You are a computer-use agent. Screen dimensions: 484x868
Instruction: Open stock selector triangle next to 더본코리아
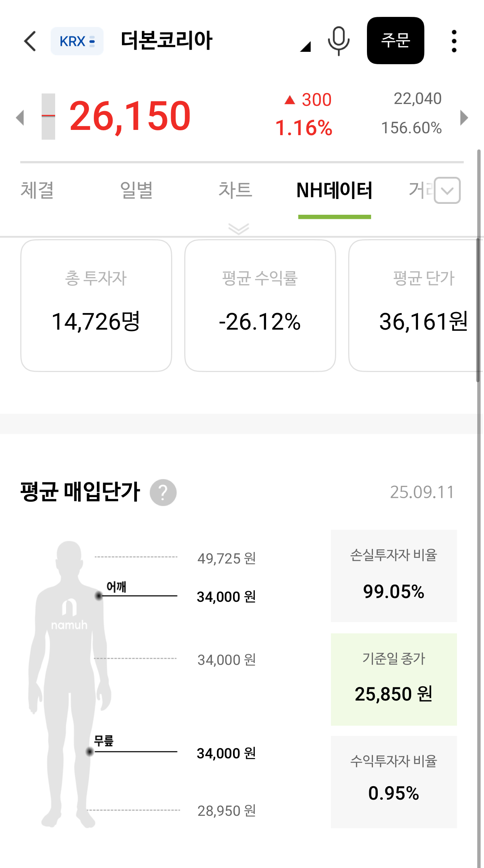coord(305,47)
